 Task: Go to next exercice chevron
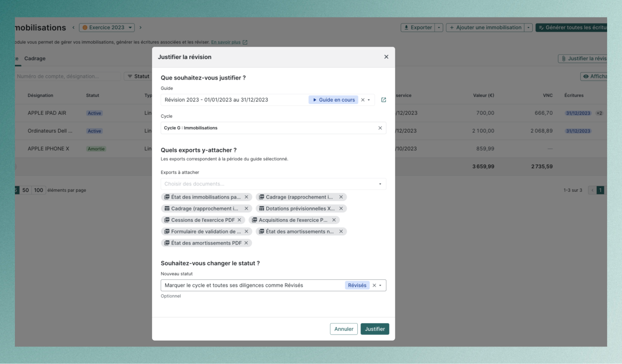pos(141,28)
